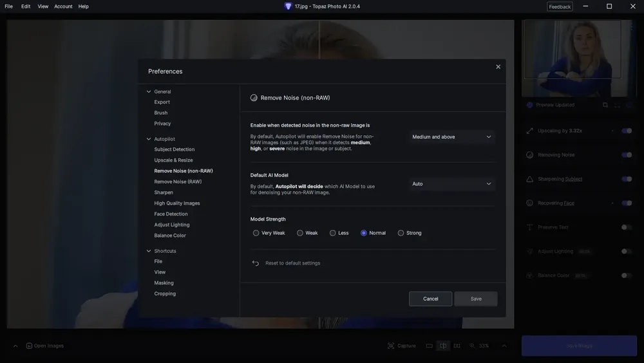The width and height of the screenshot is (644, 363).
Task: Open the Medium and above dropdown
Action: [452, 136]
